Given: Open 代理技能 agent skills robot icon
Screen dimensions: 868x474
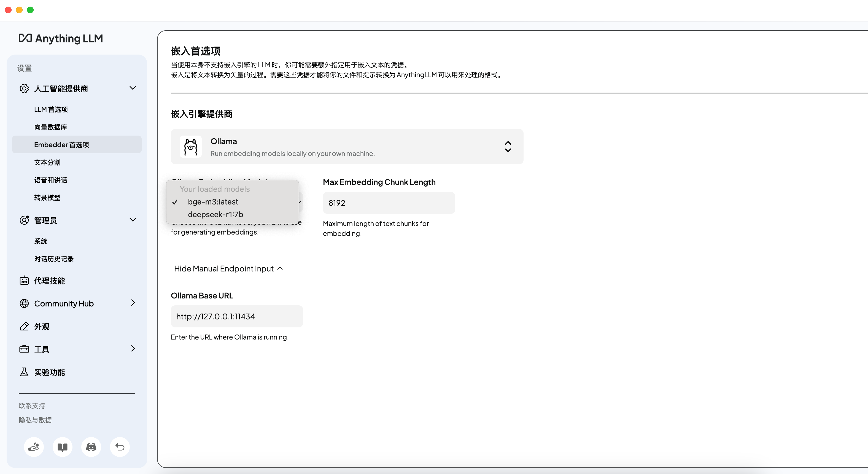Looking at the screenshot, I should tap(24, 281).
